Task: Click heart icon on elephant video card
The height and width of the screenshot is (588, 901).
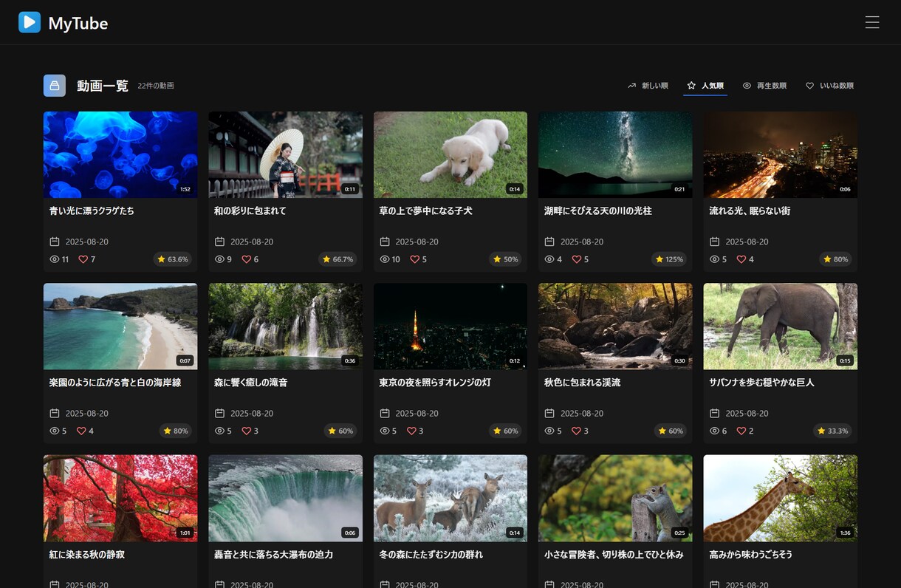Action: coord(741,431)
